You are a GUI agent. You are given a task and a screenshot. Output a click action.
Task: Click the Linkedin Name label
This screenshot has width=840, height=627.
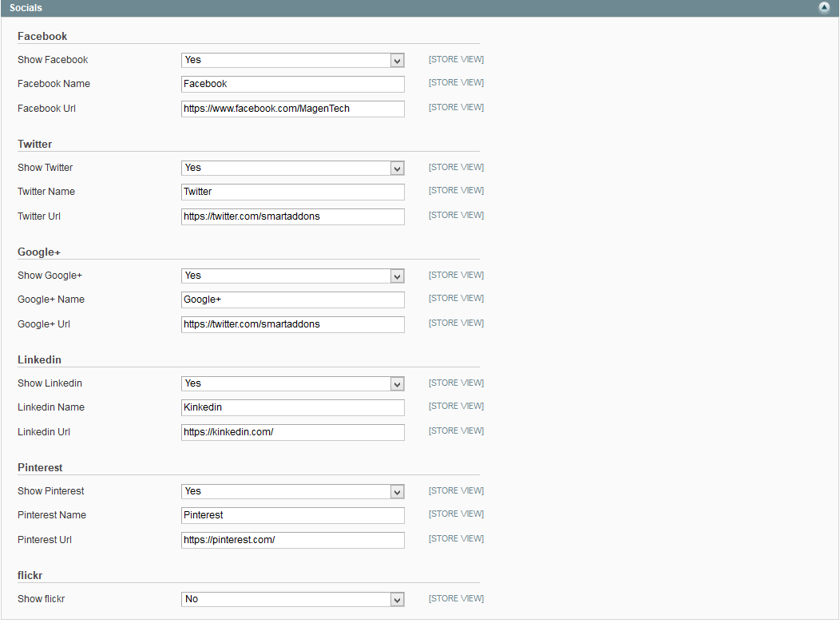51,407
